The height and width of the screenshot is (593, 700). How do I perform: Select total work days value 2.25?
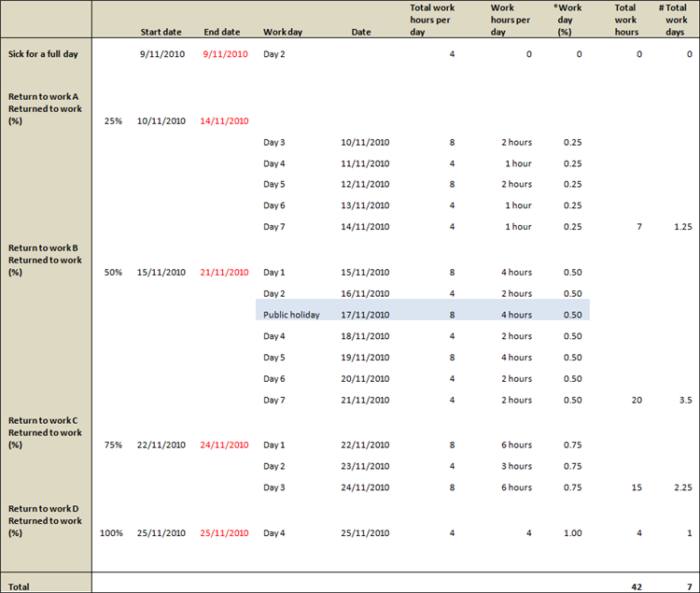[683, 487]
